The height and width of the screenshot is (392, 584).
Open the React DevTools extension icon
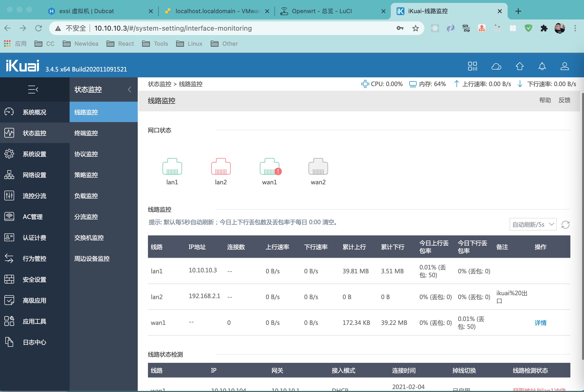(x=435, y=28)
